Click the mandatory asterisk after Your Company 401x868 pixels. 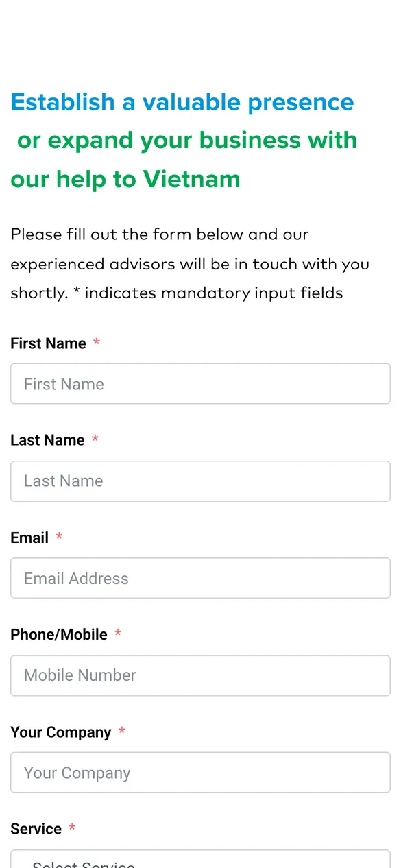[122, 730]
